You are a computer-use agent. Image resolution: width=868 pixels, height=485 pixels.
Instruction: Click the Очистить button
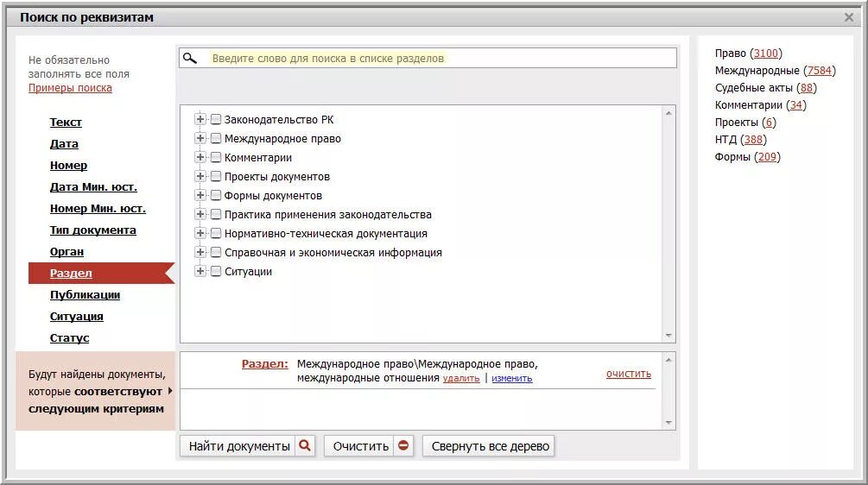click(370, 446)
